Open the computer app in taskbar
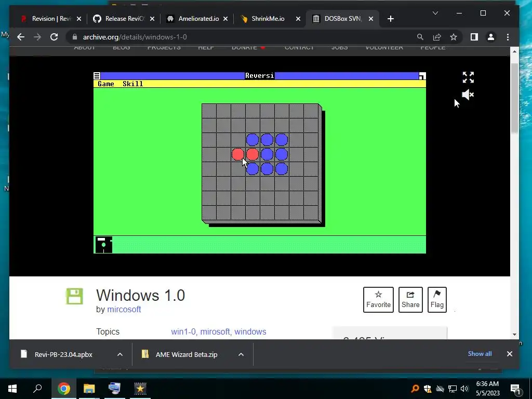Screen dimensions: 532x399 click(x=114, y=389)
